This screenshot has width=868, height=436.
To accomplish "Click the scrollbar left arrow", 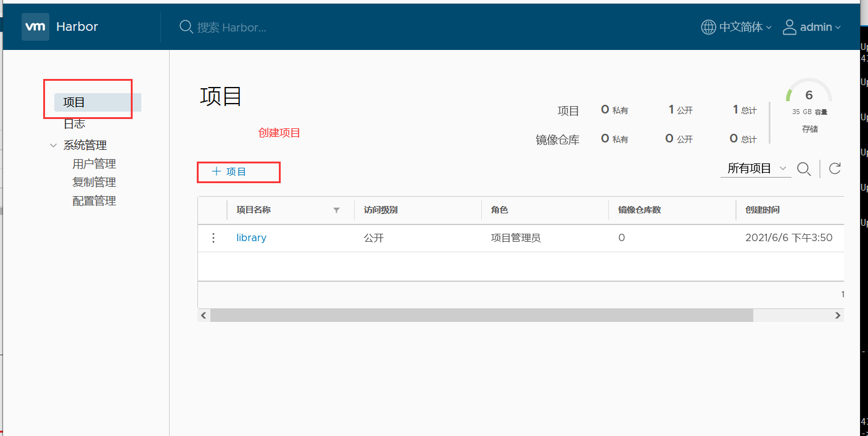I will pyautogui.click(x=204, y=315).
